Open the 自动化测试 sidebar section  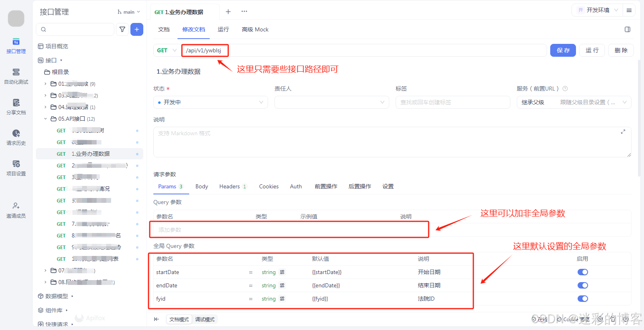(x=16, y=77)
